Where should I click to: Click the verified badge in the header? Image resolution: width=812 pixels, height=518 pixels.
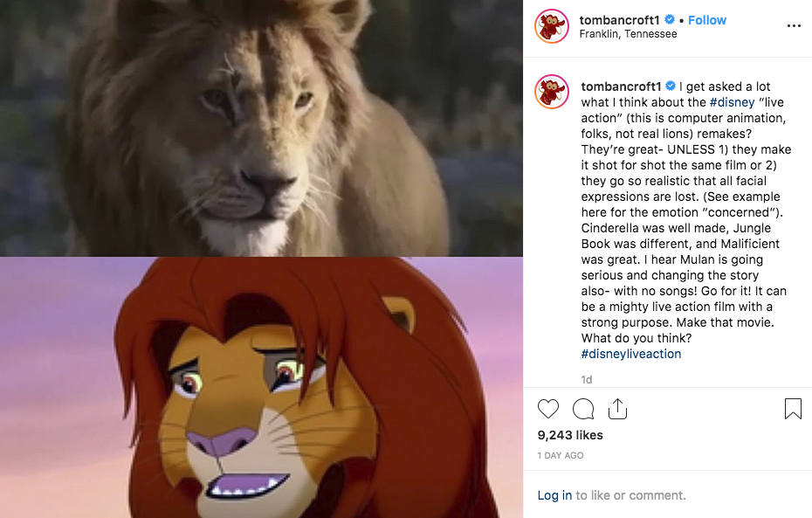click(671, 20)
